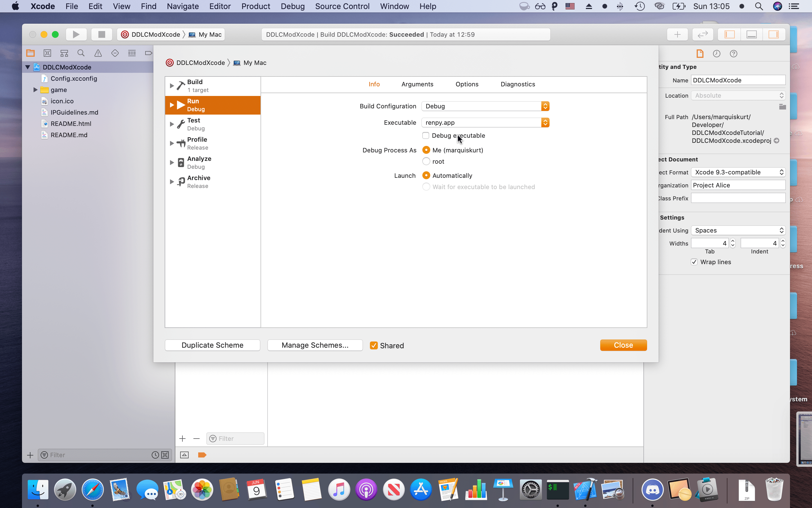Open the Project navigator folder icon

tap(30, 53)
